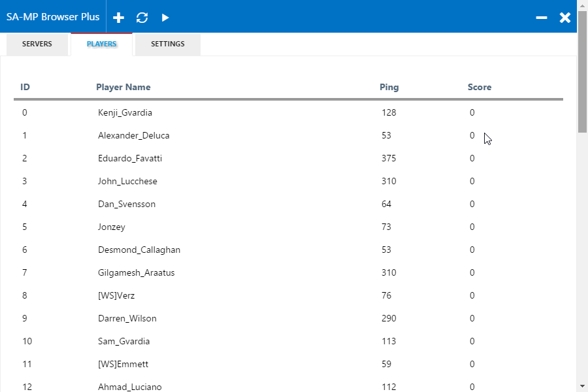The image size is (588, 392).
Task: Select the Kenji_Gvardia player row
Action: pyautogui.click(x=288, y=112)
